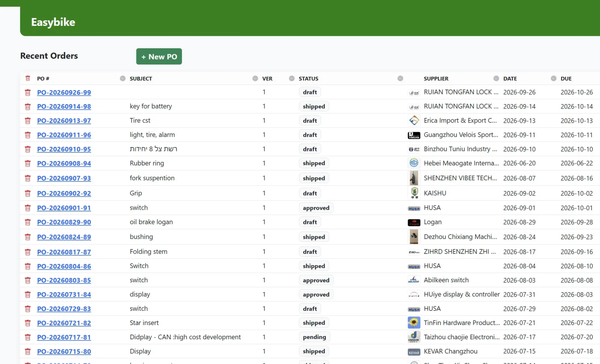The height and width of the screenshot is (364, 600).
Task: Click the approved status for the display order
Action: pos(316,295)
